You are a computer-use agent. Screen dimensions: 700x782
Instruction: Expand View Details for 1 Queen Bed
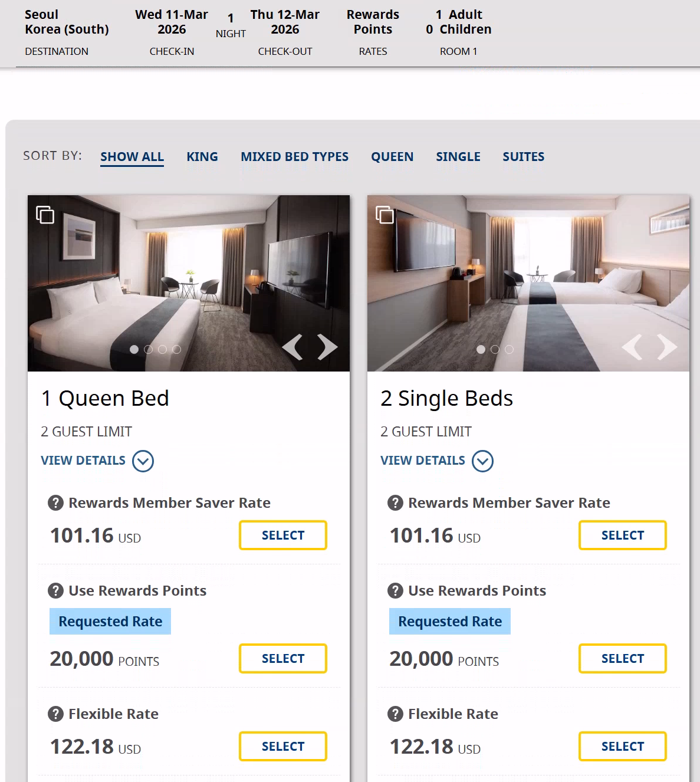(143, 461)
